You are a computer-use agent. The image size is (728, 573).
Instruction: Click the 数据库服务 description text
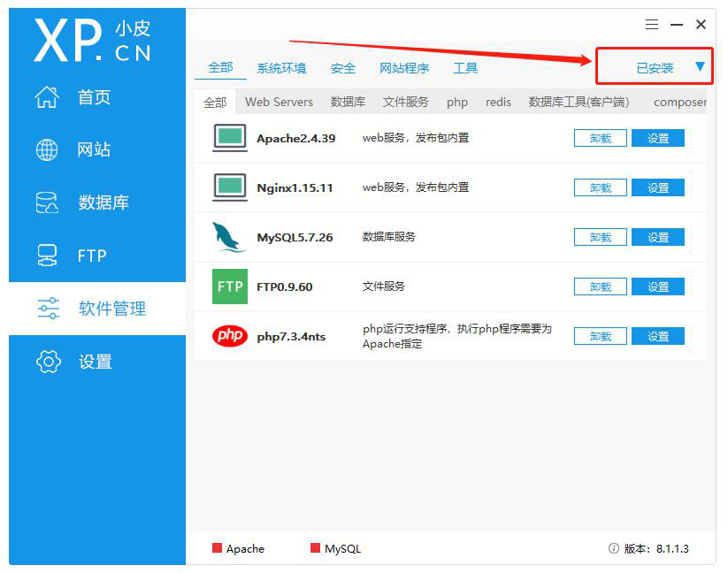coord(388,237)
